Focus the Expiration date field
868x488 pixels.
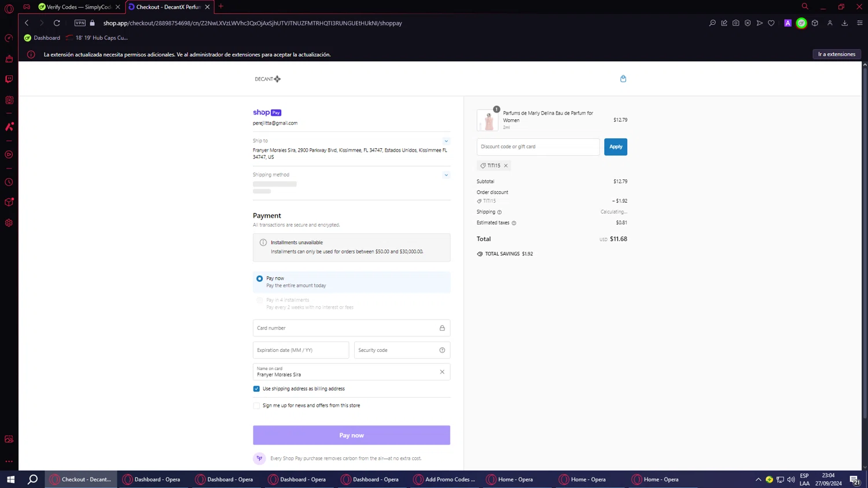point(301,350)
